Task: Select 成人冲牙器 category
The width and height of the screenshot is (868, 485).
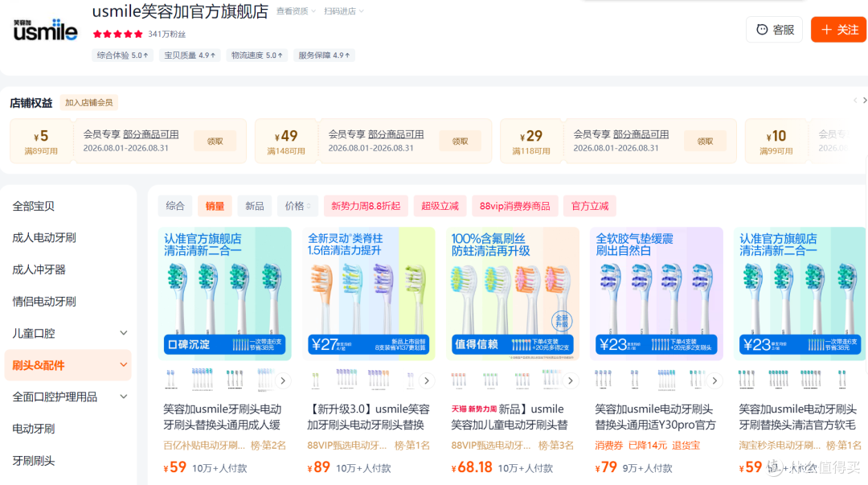Action: click(x=39, y=269)
